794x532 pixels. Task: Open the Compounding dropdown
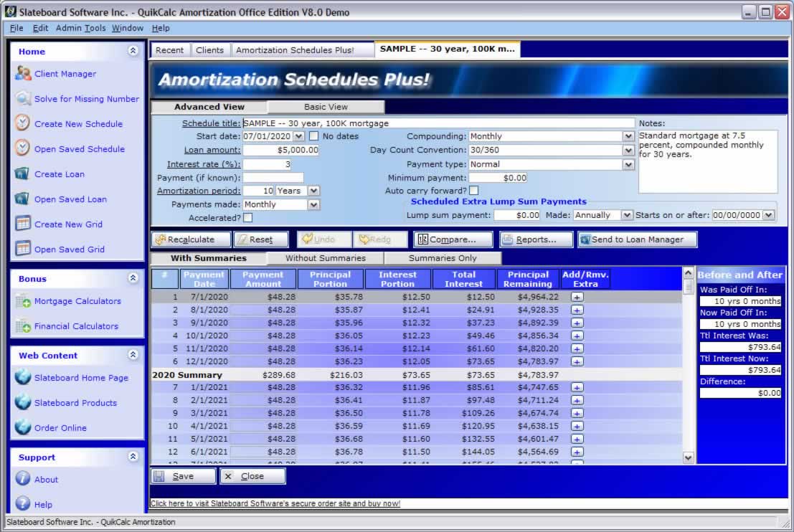point(628,136)
